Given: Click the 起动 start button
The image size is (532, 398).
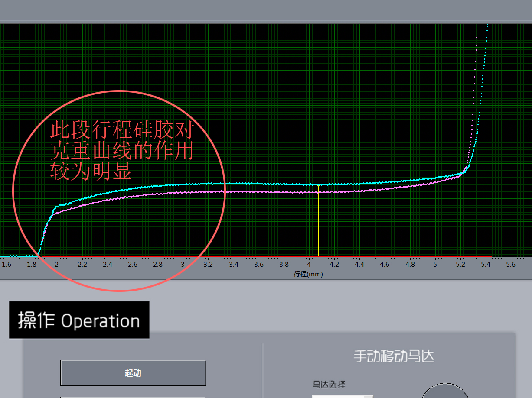Looking at the screenshot, I should (x=133, y=373).
